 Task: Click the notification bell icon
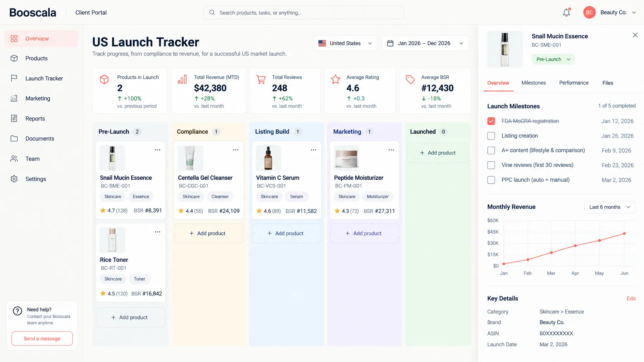[566, 13]
